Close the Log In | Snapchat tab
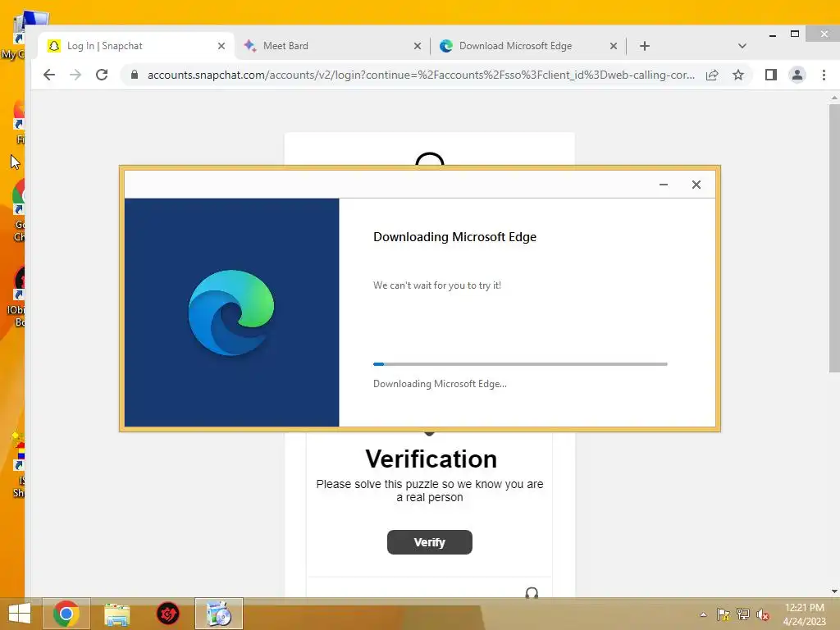 221,46
